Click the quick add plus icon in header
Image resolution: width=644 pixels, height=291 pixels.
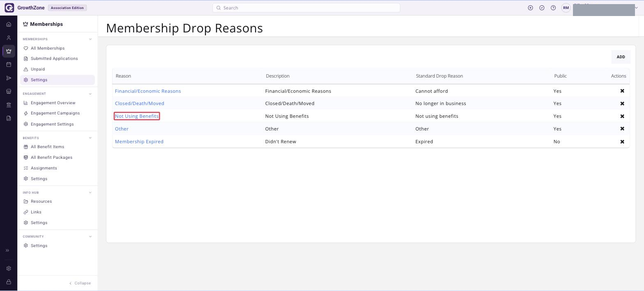coord(530,8)
